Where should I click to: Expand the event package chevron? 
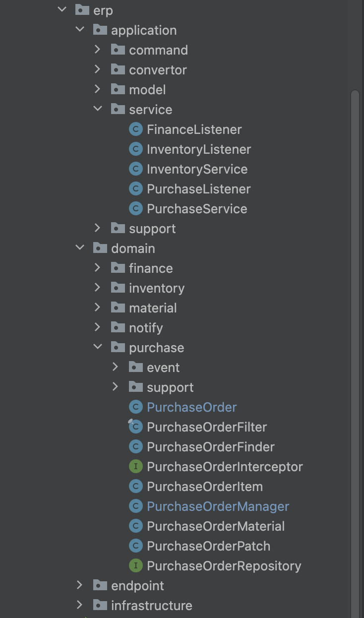[x=116, y=368]
